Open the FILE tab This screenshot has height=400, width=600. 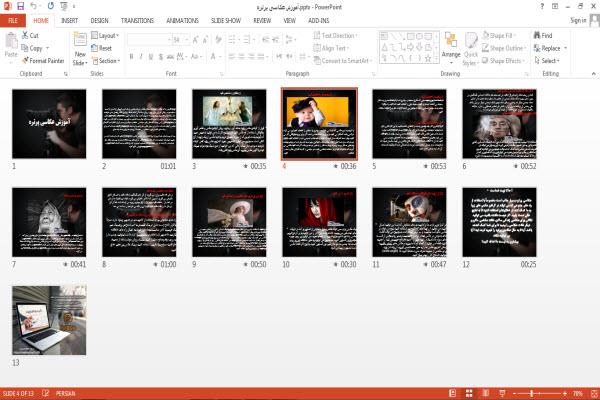[x=13, y=21]
